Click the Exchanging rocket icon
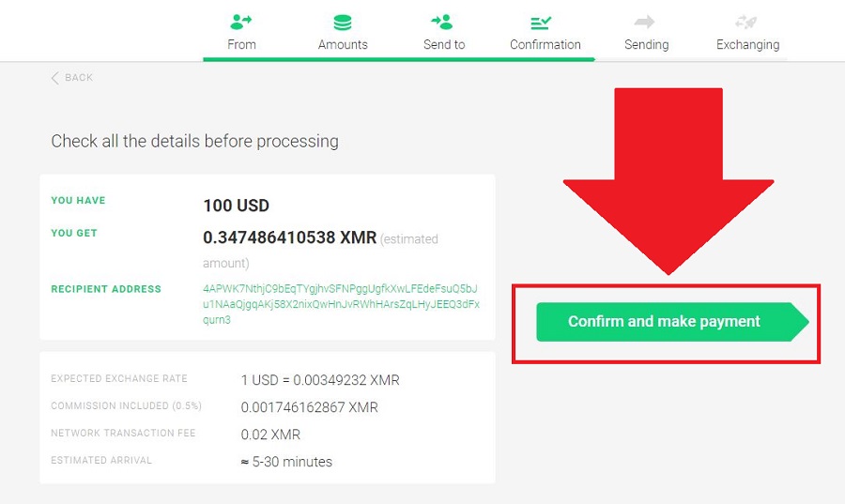The height and width of the screenshot is (504, 845). click(x=745, y=22)
